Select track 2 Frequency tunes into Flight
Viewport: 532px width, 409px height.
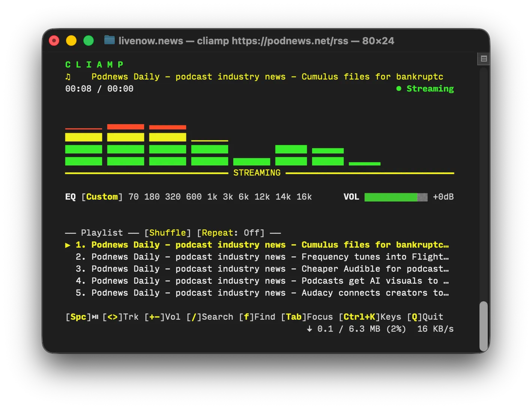(262, 257)
